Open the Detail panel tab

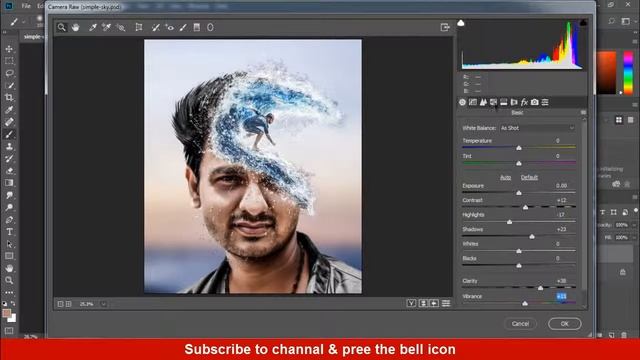(483, 102)
